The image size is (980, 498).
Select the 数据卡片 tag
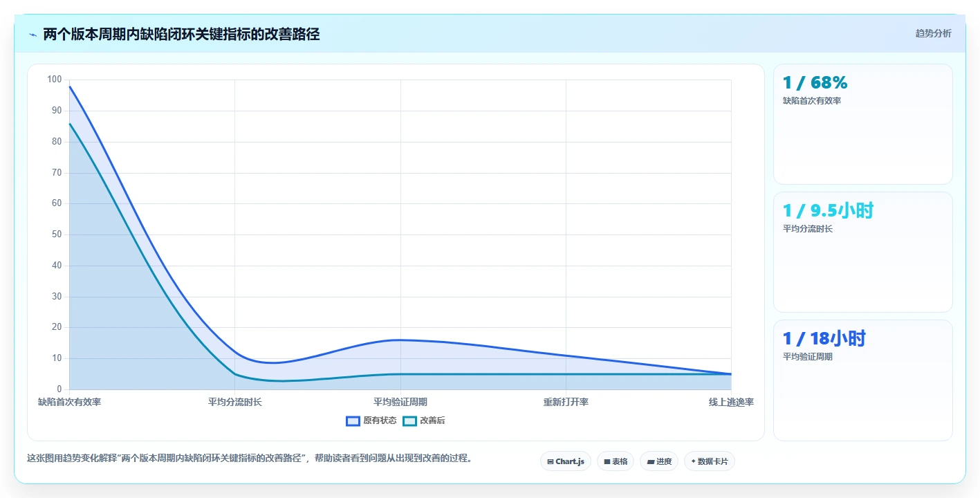(710, 461)
